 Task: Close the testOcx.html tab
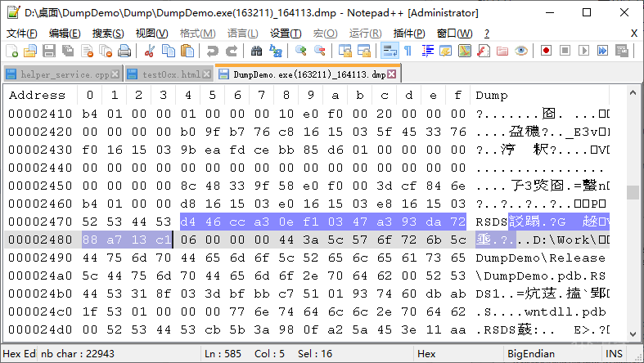tap(207, 74)
